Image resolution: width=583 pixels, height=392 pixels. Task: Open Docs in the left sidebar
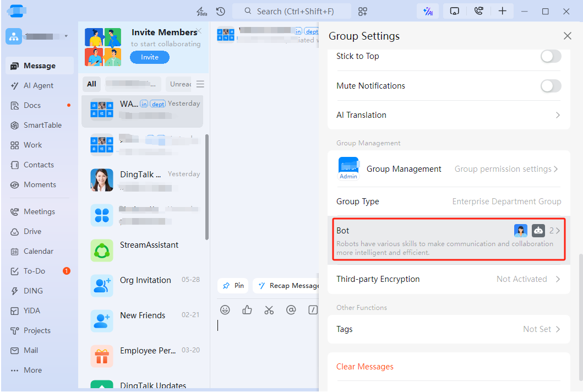click(32, 105)
